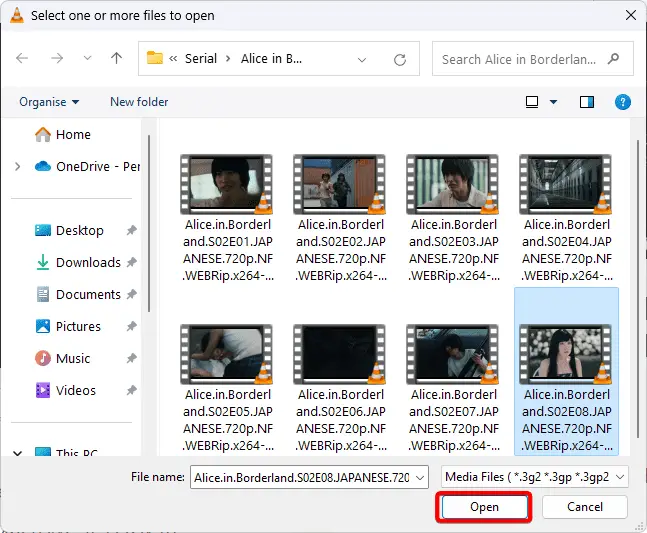647x533 pixels.
Task: Open Music in the sidebar
Action: tap(62, 358)
